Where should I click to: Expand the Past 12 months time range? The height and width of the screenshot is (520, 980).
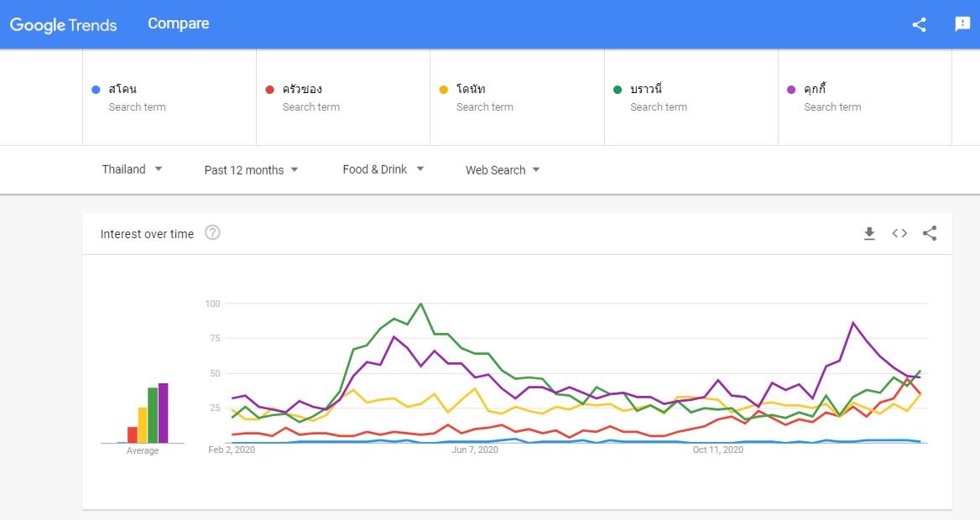coord(252,170)
